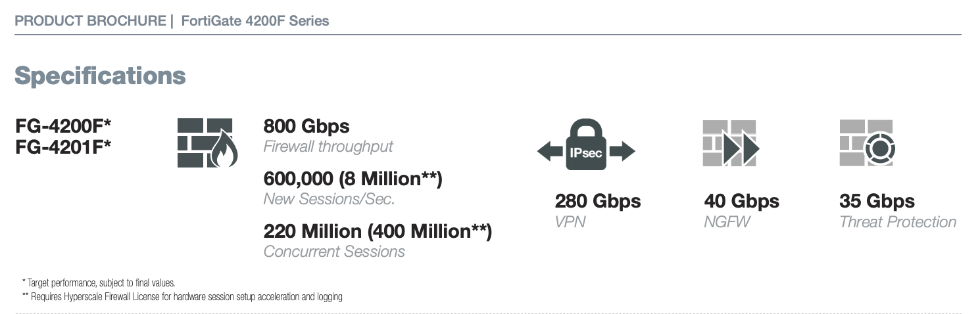Select the 35 Gbps value

point(877,201)
